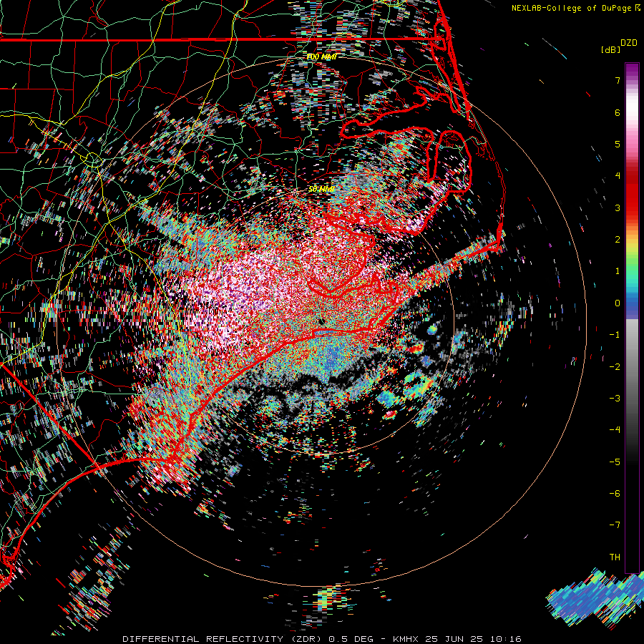Select the 7 dB scale label
Image resolution: width=644 pixels, height=644 pixels.
click(618, 80)
